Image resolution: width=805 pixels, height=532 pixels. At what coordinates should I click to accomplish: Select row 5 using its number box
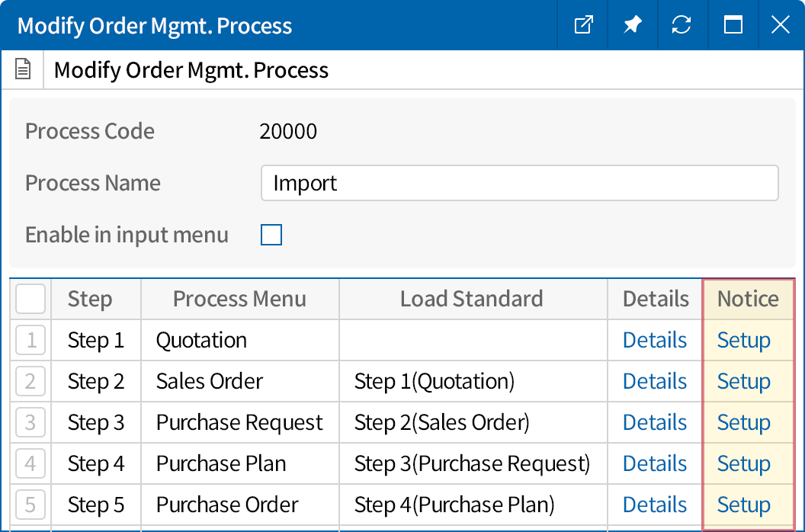click(30, 505)
